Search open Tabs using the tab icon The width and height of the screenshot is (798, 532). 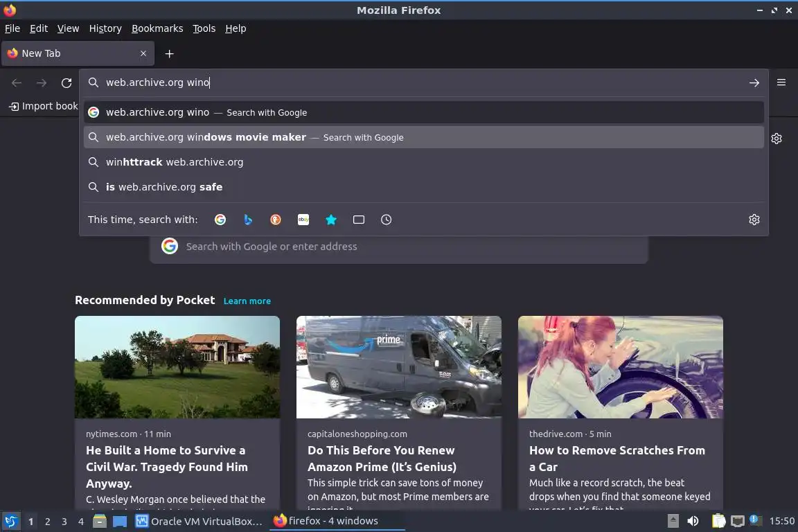point(359,220)
